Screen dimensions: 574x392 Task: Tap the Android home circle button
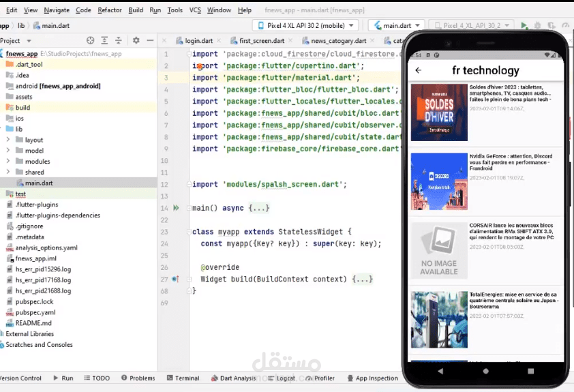[486, 371]
